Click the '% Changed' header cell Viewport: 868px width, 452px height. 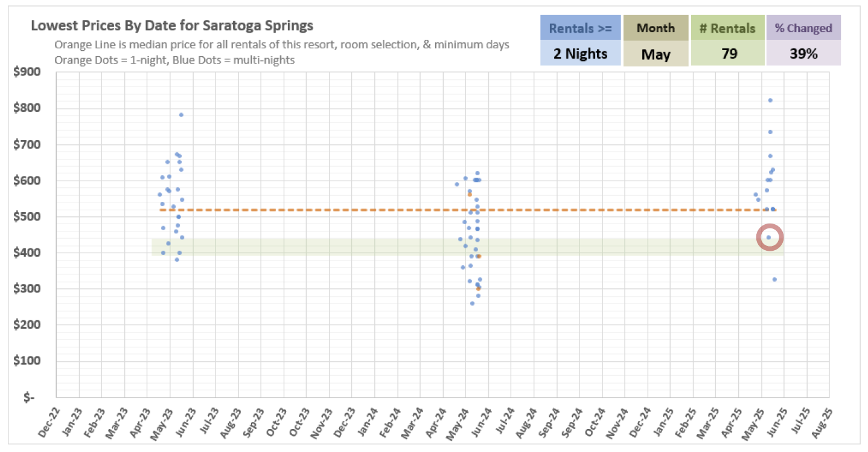(803, 28)
